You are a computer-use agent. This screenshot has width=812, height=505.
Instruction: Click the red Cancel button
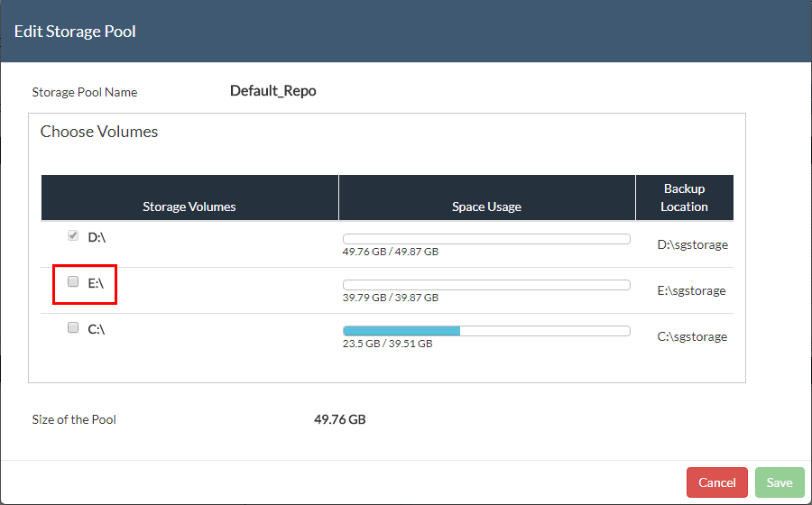(716, 482)
